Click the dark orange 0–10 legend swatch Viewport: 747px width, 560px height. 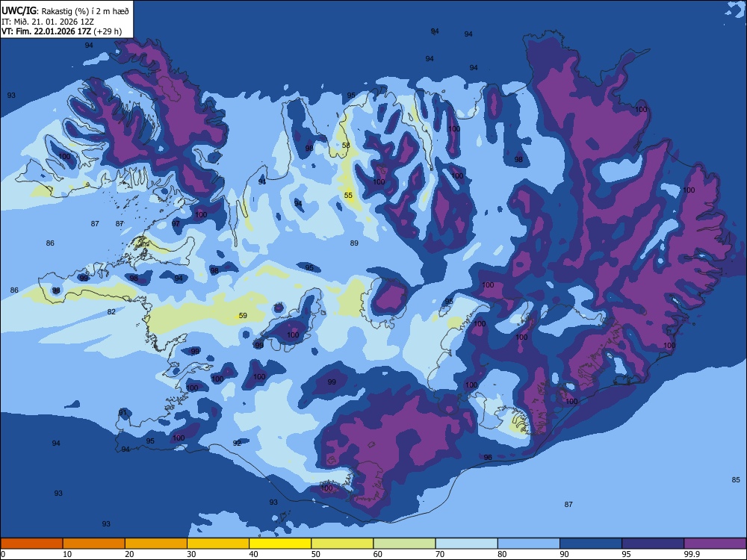tap(31, 544)
